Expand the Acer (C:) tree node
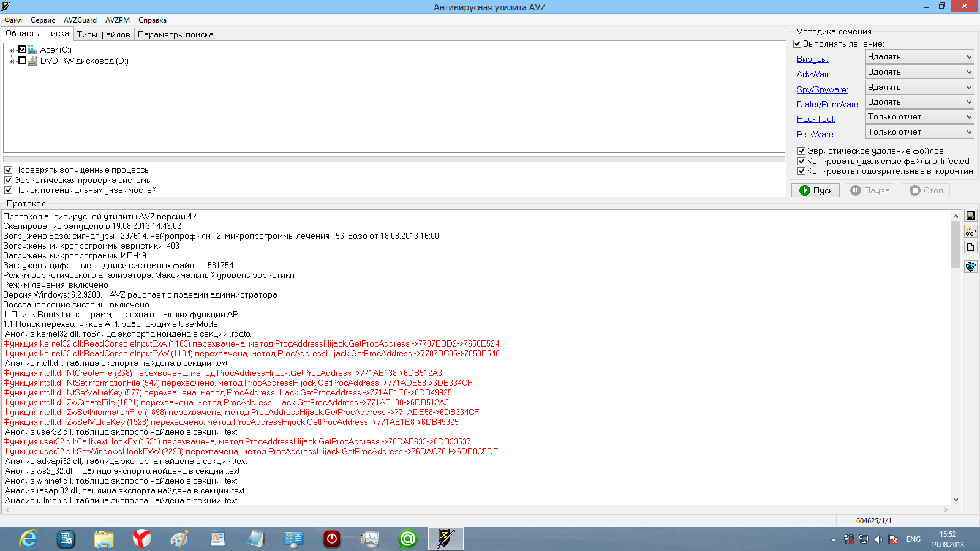 pyautogui.click(x=11, y=50)
